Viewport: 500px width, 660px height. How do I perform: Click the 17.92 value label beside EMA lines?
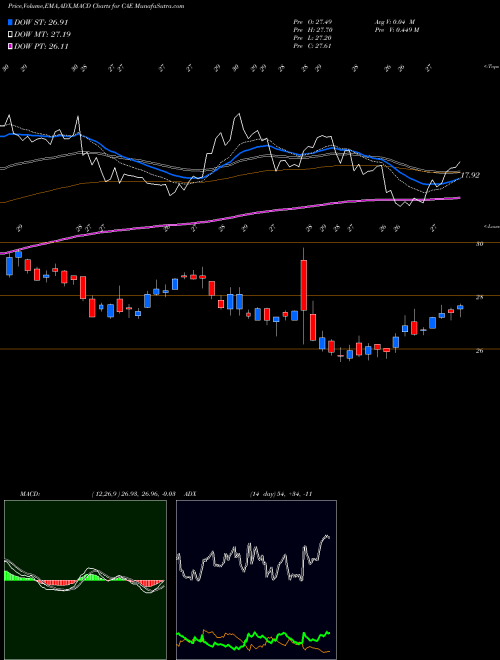click(471, 175)
